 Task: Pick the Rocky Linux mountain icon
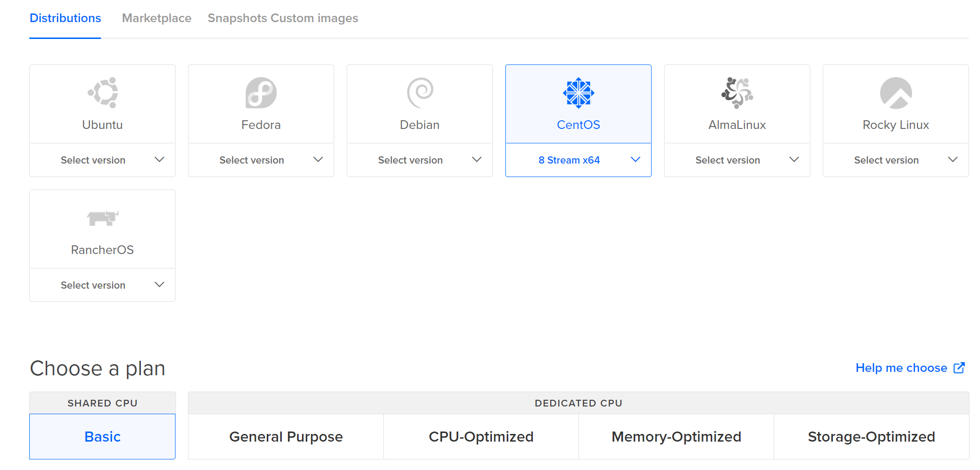click(x=896, y=92)
